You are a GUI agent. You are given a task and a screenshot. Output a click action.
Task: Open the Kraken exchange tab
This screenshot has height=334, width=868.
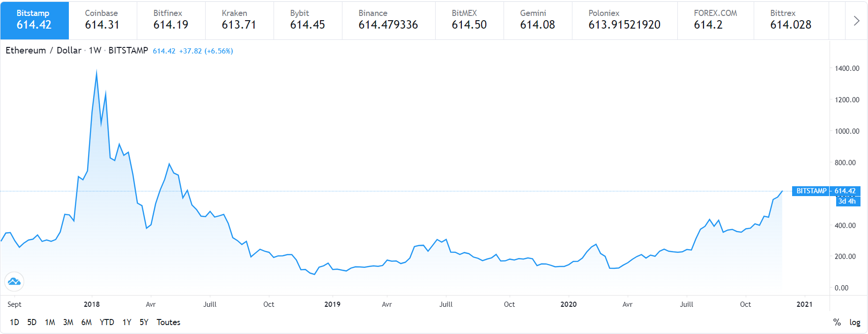pyautogui.click(x=240, y=20)
